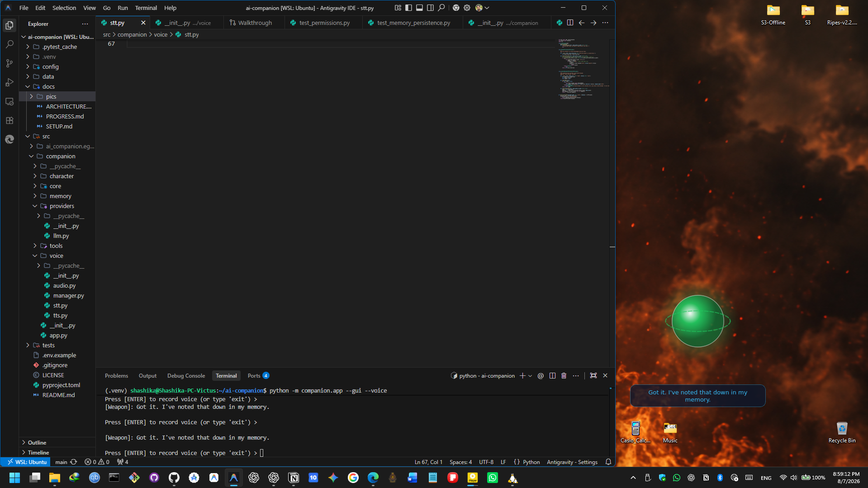Open the Search view in activity bar
Screen dimensions: 868x488
point(9,44)
